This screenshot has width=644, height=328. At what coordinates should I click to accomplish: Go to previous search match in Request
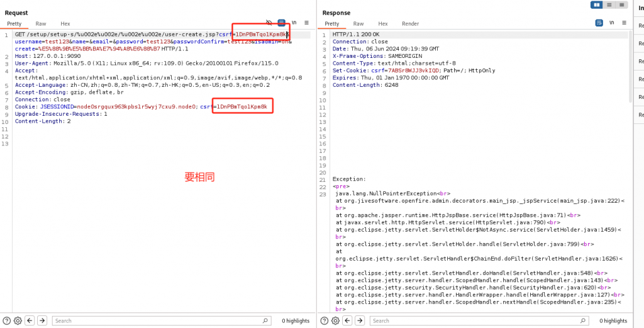30,320
